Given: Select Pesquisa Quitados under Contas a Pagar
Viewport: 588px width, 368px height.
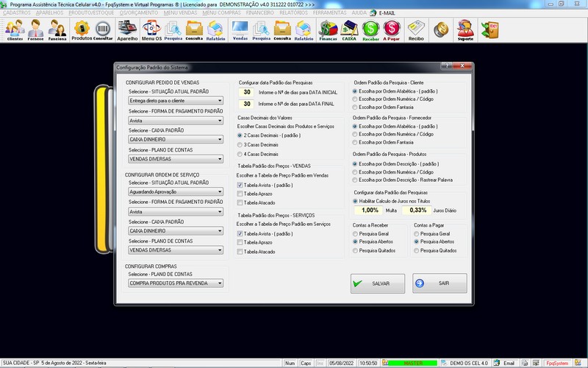Looking at the screenshot, I should (x=416, y=250).
